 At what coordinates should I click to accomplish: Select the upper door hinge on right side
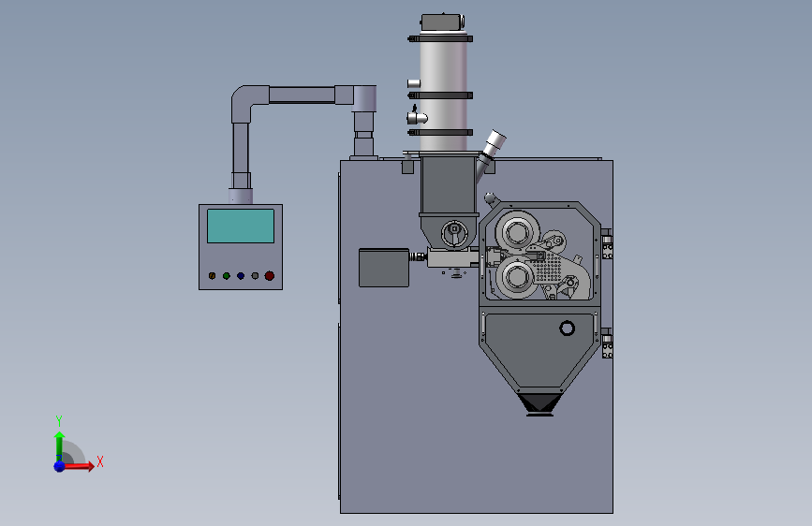pos(607,244)
